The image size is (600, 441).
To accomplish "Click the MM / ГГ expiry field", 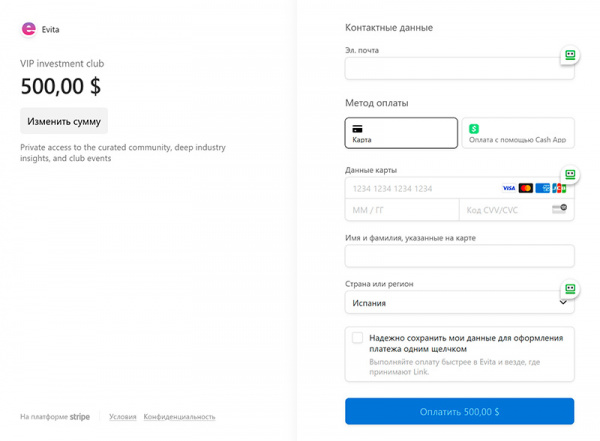I will point(401,210).
